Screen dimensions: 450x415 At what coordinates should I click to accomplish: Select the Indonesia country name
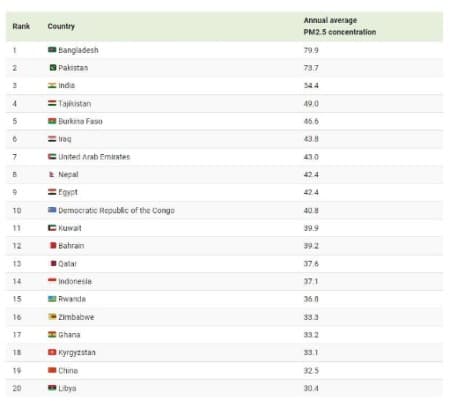click(75, 281)
